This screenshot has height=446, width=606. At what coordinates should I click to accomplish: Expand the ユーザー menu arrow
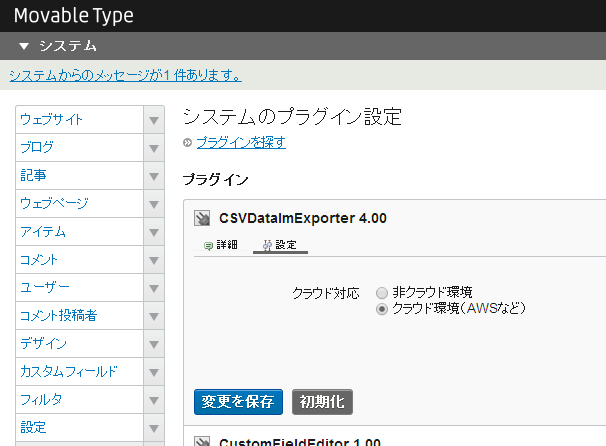click(x=154, y=288)
